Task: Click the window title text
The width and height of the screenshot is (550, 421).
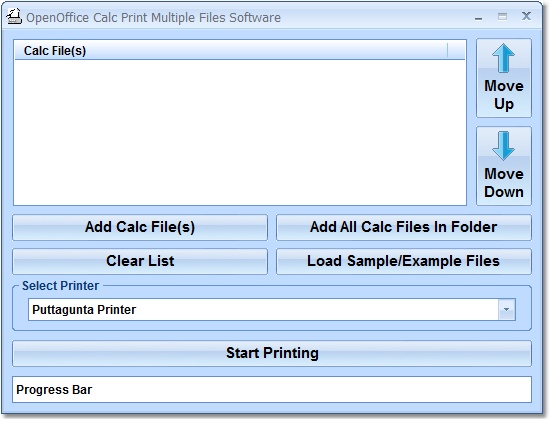Action: [x=153, y=18]
